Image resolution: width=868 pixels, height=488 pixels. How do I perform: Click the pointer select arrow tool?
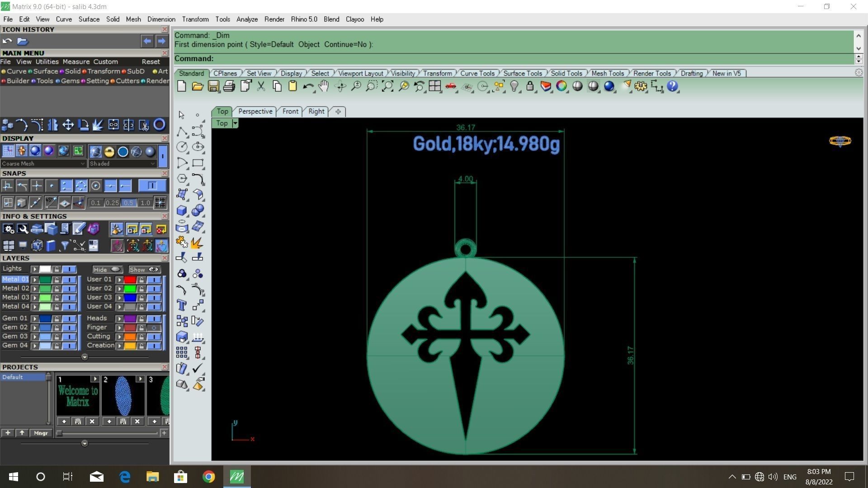tap(182, 115)
